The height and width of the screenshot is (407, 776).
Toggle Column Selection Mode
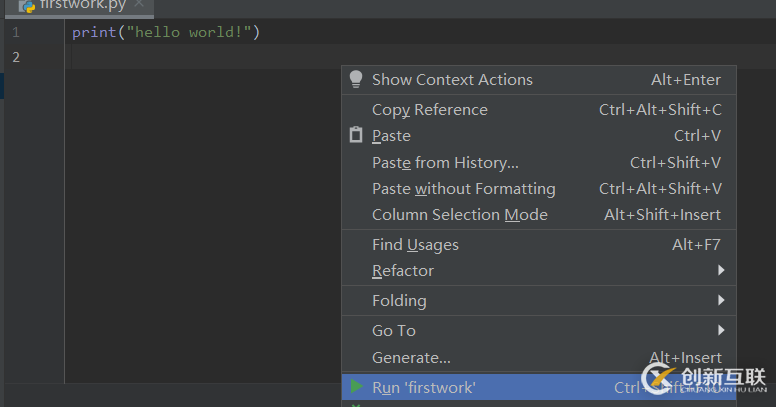click(x=460, y=214)
